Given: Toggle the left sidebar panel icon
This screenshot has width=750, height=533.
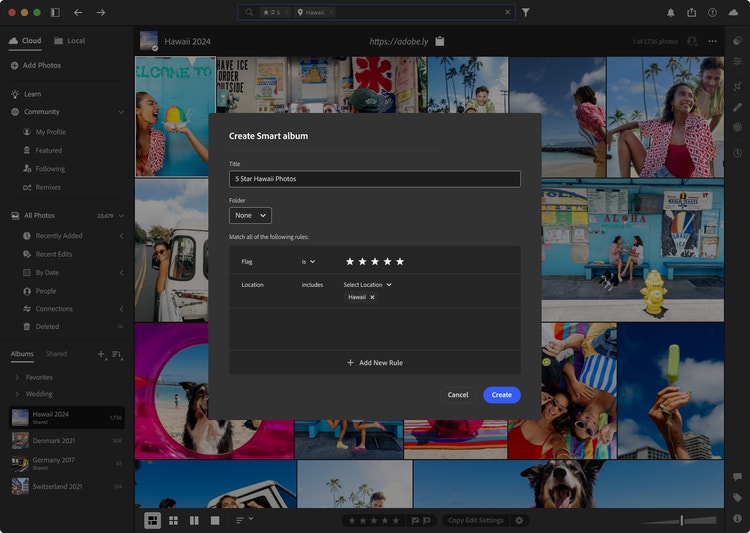Looking at the screenshot, I should [x=55, y=12].
